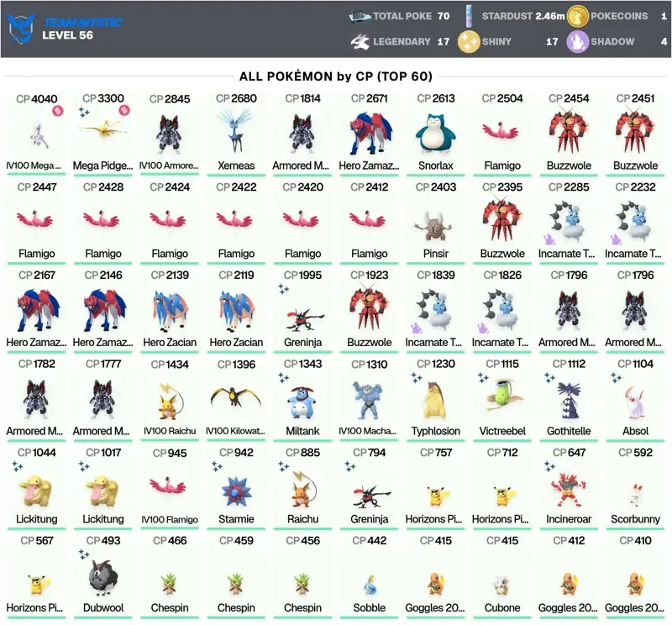Open the IV100 Machamp CP 1310 sprite

click(369, 401)
